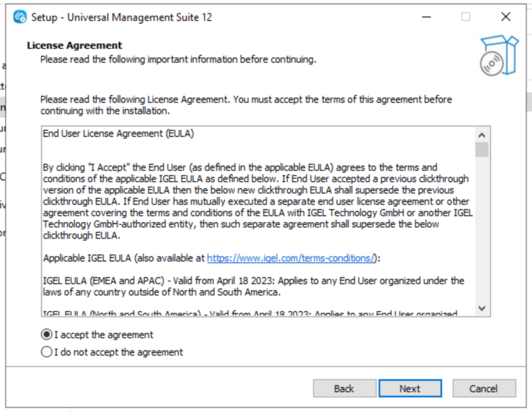Close the Setup window
The width and height of the screenshot is (532, 414).
pos(506,17)
